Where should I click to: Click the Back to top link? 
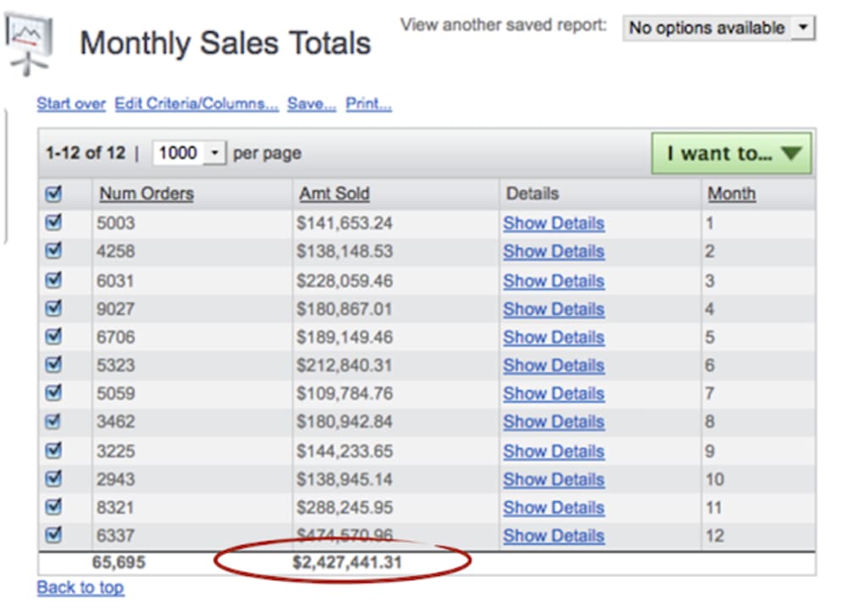(80, 587)
